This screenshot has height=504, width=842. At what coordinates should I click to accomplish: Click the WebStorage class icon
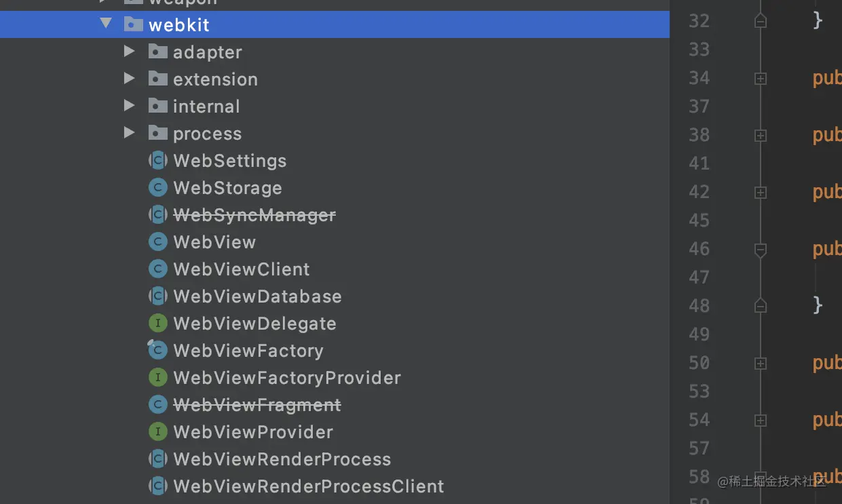[157, 188]
